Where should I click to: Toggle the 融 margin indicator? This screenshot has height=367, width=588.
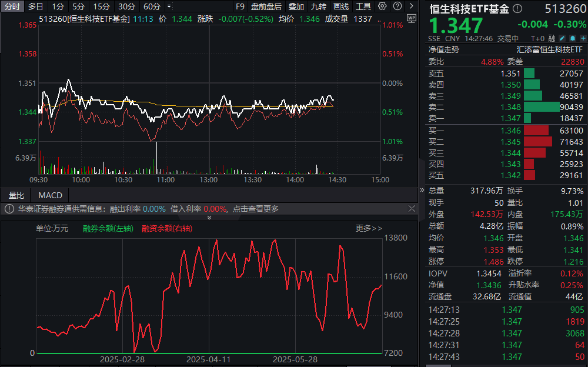click(x=552, y=38)
